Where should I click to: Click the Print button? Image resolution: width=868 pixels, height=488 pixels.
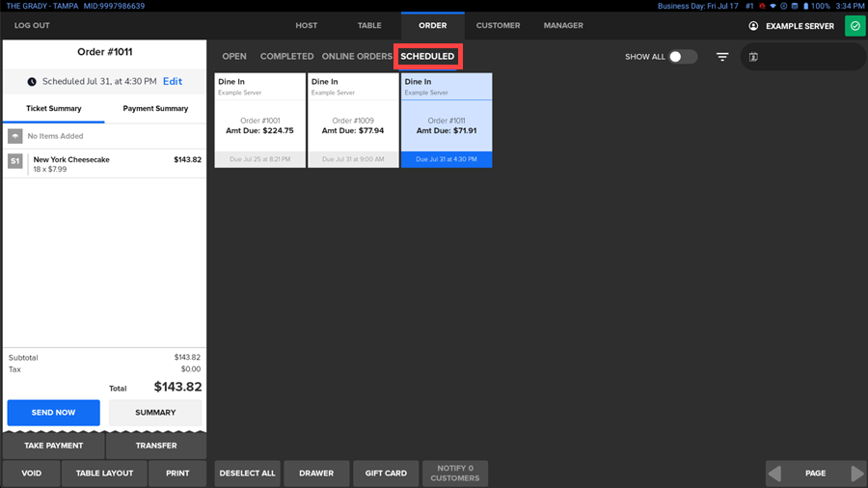coord(177,474)
